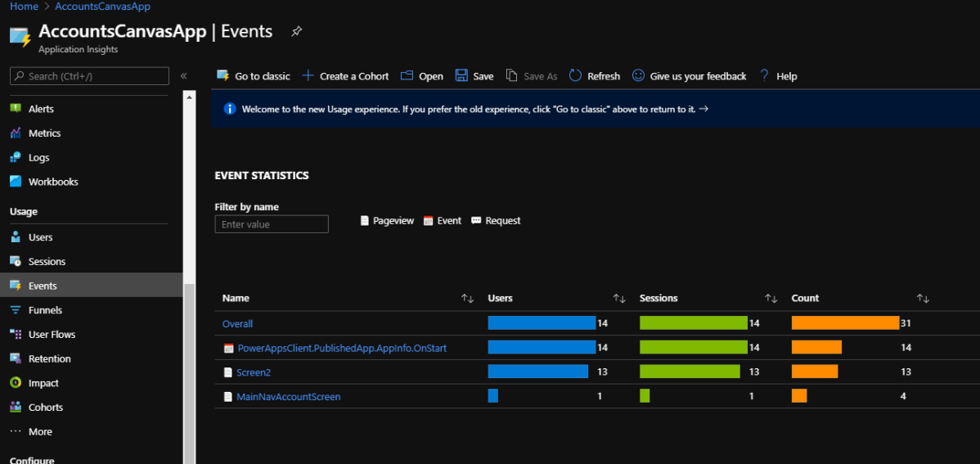The height and width of the screenshot is (464, 980).
Task: Toggle the Pageview filter
Action: 387,221
